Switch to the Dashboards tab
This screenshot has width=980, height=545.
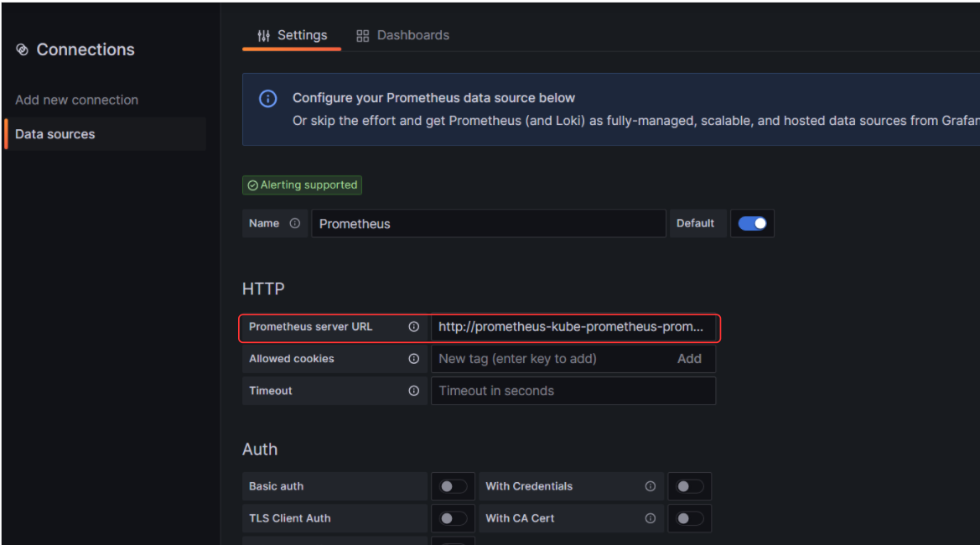click(402, 35)
